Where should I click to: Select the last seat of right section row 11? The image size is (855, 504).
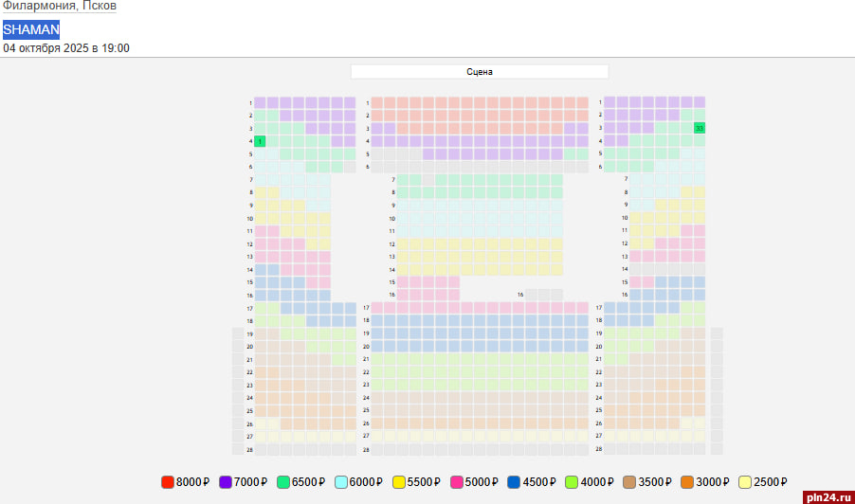coord(699,230)
